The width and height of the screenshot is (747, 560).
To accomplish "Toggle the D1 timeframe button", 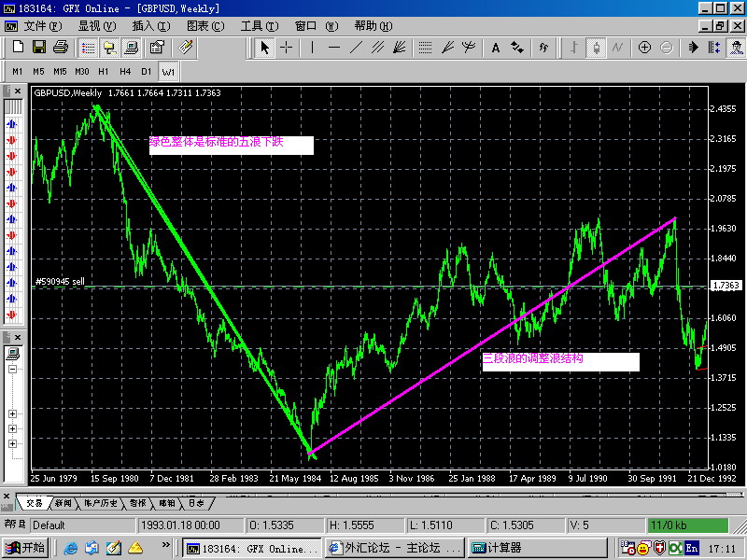I will click(x=147, y=71).
